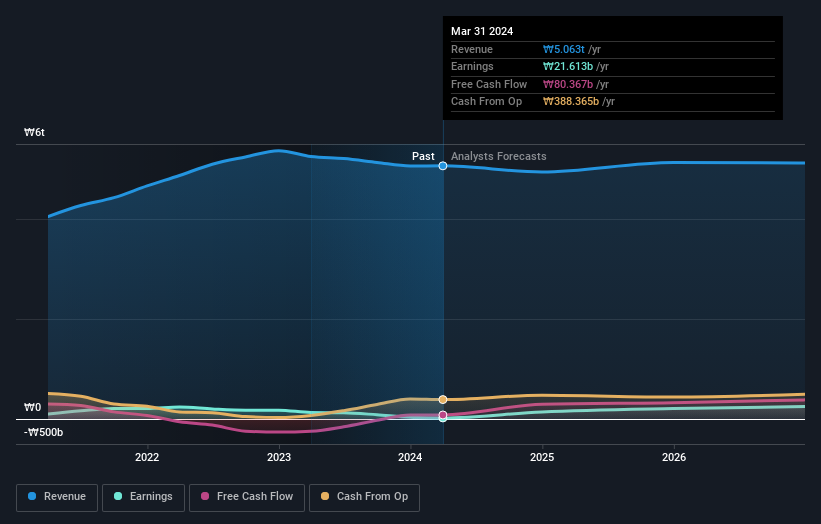Screen dimensions: 821x524
Task: Click the 2026 x-axis label
Action: pyautogui.click(x=674, y=457)
